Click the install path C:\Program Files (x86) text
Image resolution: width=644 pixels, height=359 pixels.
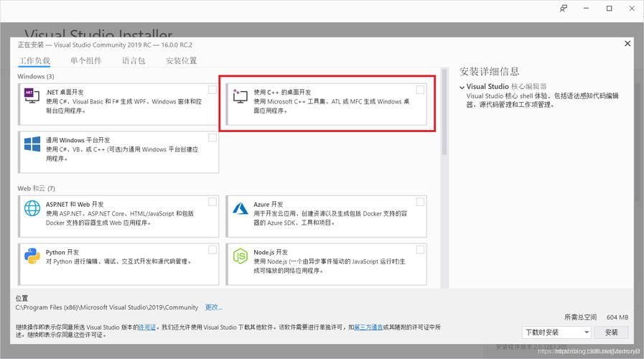pyautogui.click(x=107, y=307)
